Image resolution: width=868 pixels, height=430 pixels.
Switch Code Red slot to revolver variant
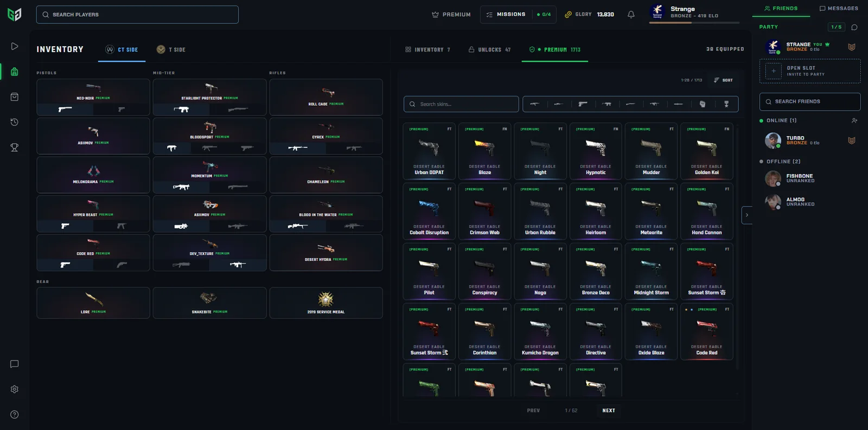pyautogui.click(x=122, y=265)
